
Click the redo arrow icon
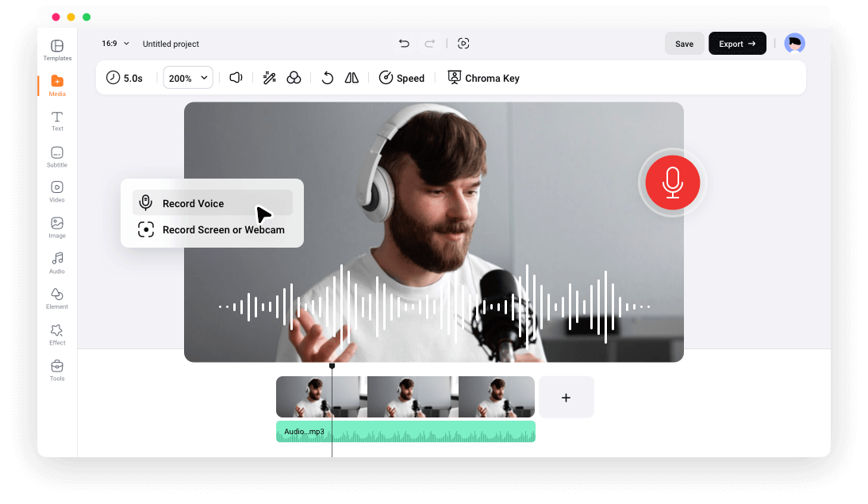click(429, 43)
